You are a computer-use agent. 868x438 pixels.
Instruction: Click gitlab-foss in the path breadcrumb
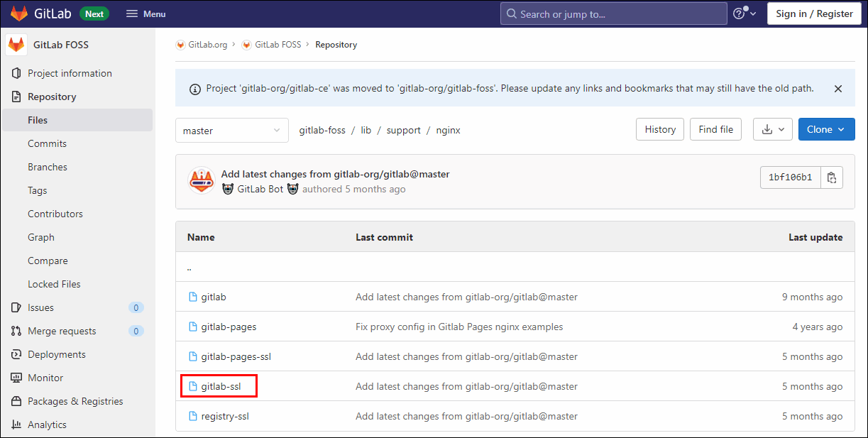tap(322, 130)
